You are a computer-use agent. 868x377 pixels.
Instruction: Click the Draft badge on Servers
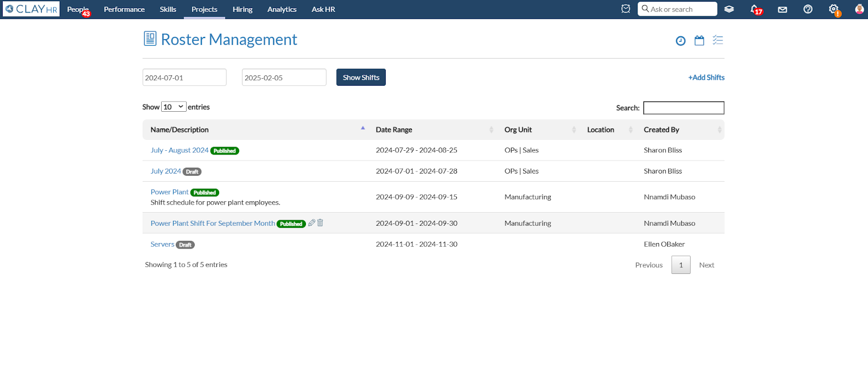[x=185, y=245]
